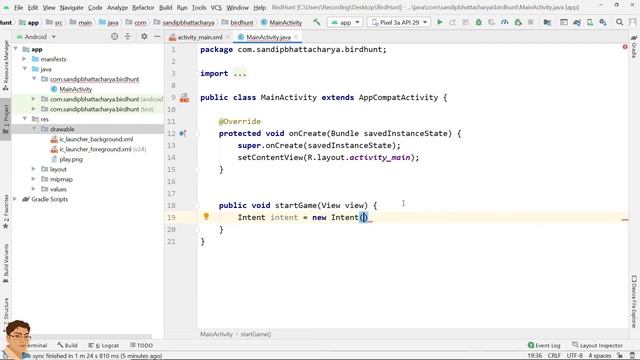The width and height of the screenshot is (640, 360).
Task: Click red error indicator at editor top-right
Action: [x=625, y=47]
